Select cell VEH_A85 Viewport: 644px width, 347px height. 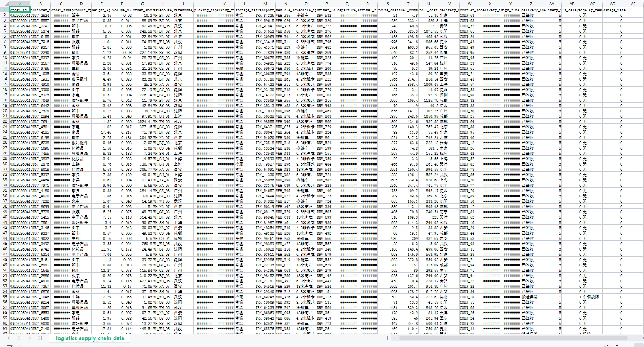[x=285, y=15]
